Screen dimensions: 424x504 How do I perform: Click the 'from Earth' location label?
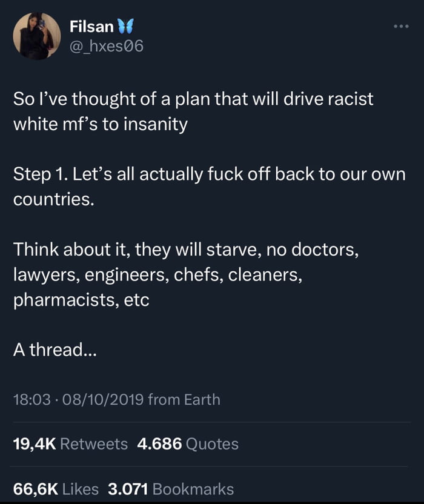(184, 399)
